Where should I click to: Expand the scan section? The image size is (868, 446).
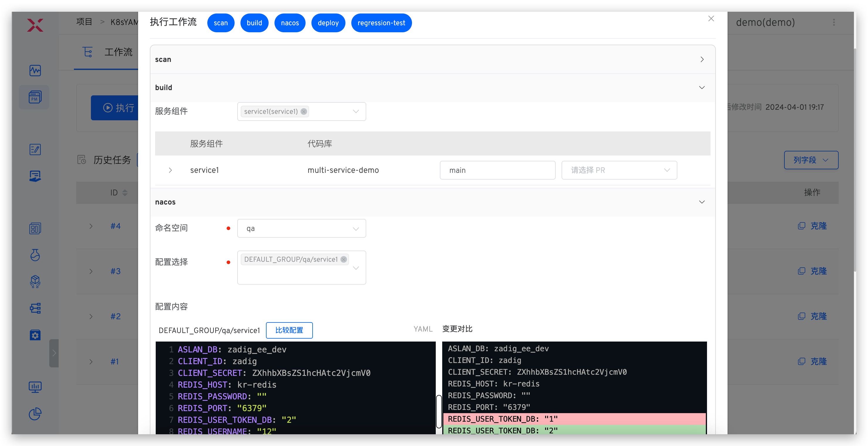click(702, 60)
